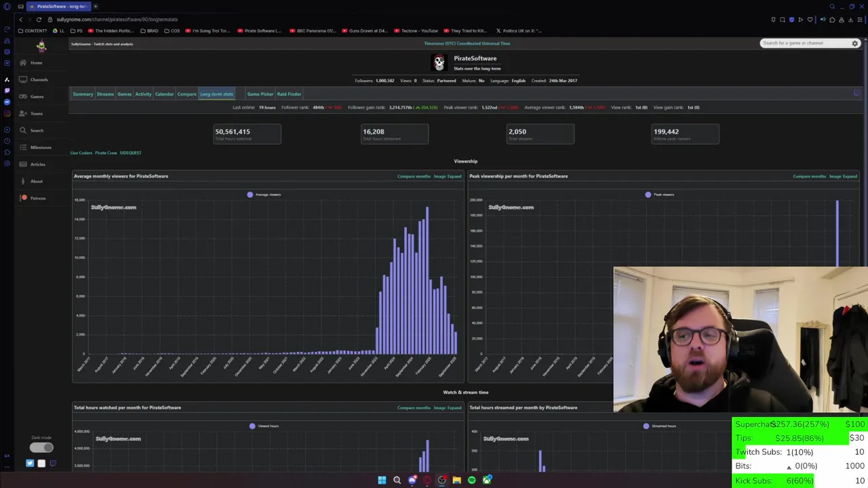Open browser sidebar Instagram icon

7,113
